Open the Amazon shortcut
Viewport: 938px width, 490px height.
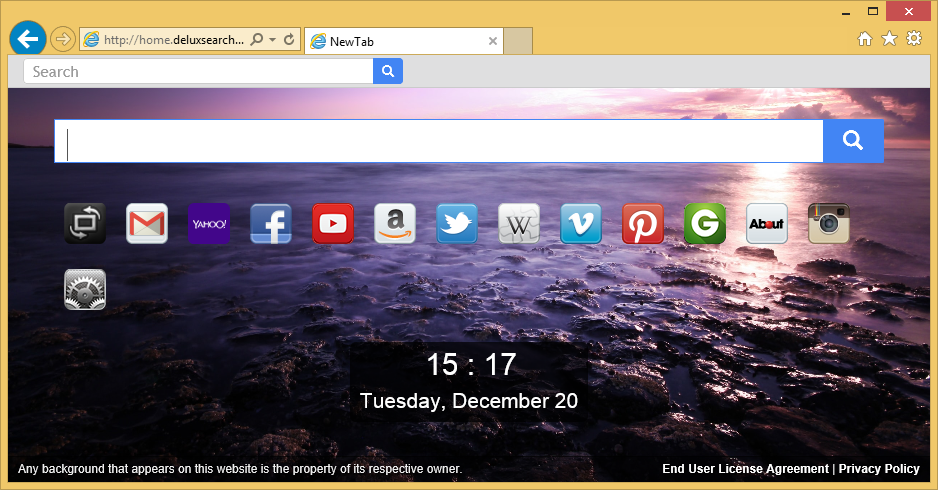(395, 223)
